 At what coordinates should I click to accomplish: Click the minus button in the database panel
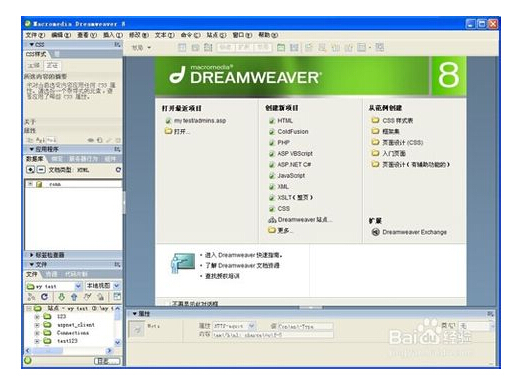[x=41, y=170]
